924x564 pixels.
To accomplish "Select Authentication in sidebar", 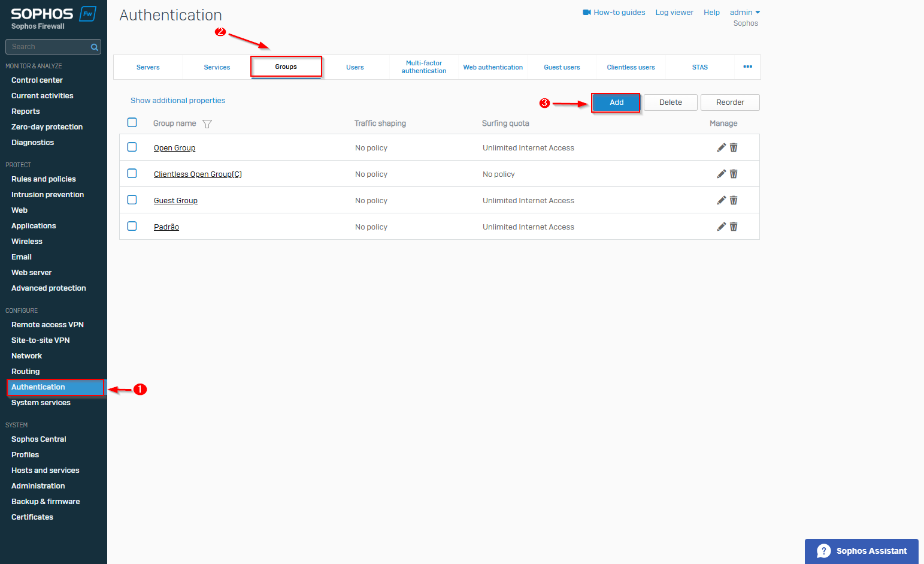I will pos(55,387).
